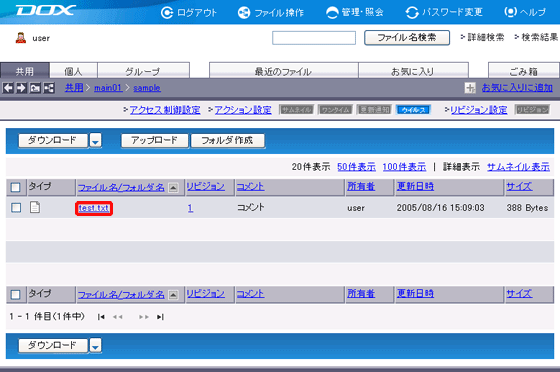The height and width of the screenshot is (372, 560).
Task: Open アクセス制御設定 link
Action: [x=165, y=110]
